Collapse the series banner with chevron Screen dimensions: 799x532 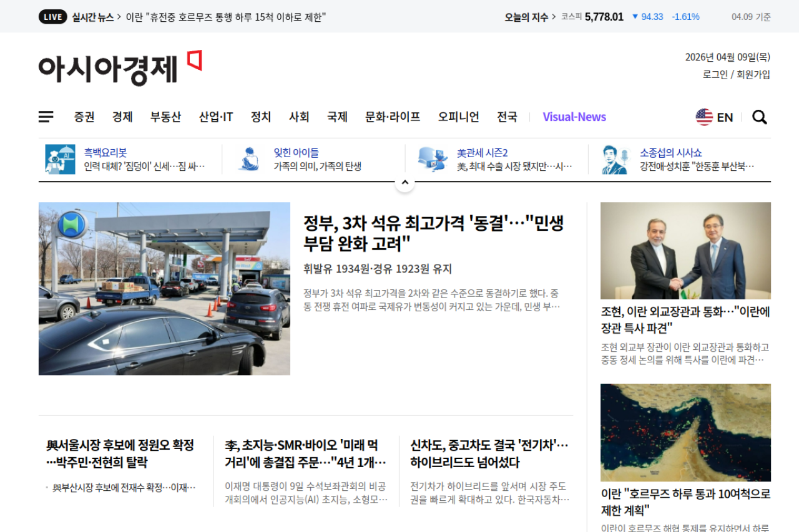point(404,183)
